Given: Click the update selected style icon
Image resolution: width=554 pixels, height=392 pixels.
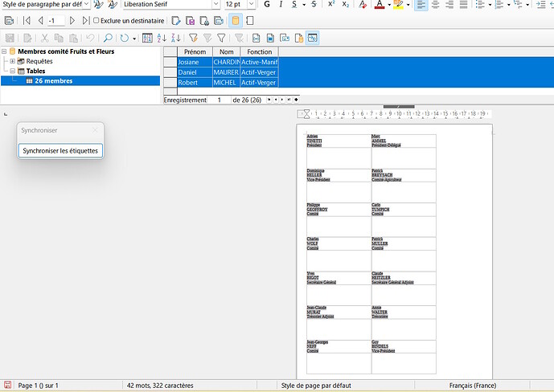Looking at the screenshot, I should (x=99, y=4).
